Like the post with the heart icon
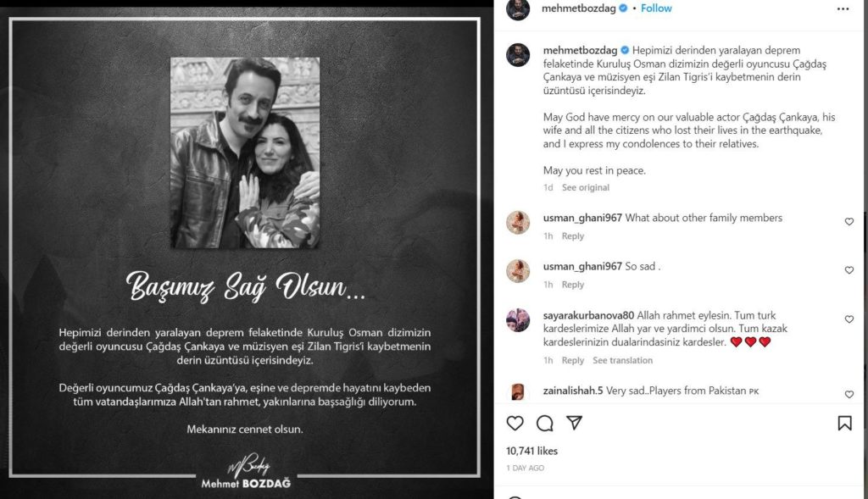The image size is (868, 499). (x=515, y=424)
